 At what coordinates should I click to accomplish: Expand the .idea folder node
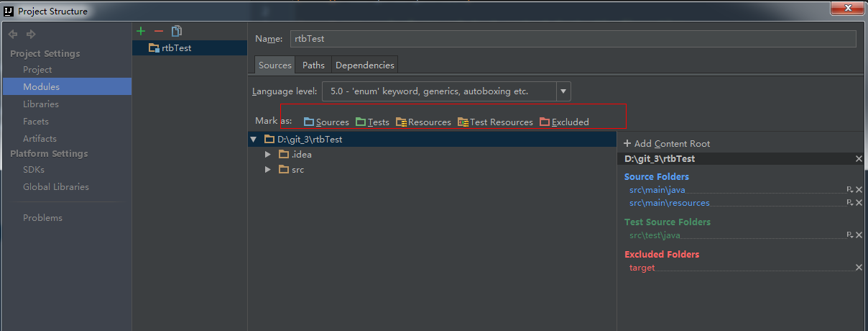(x=268, y=155)
